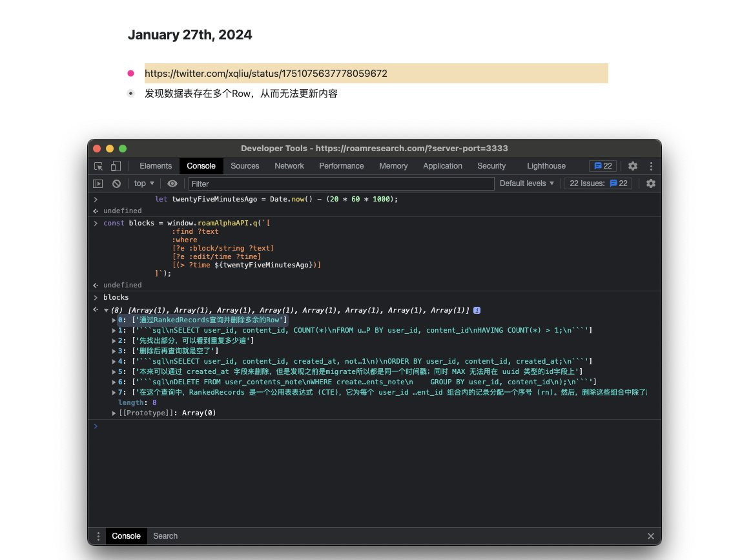Expand array item 7 CTE explanation row
The width and height of the screenshot is (742, 560).
pyautogui.click(x=114, y=393)
